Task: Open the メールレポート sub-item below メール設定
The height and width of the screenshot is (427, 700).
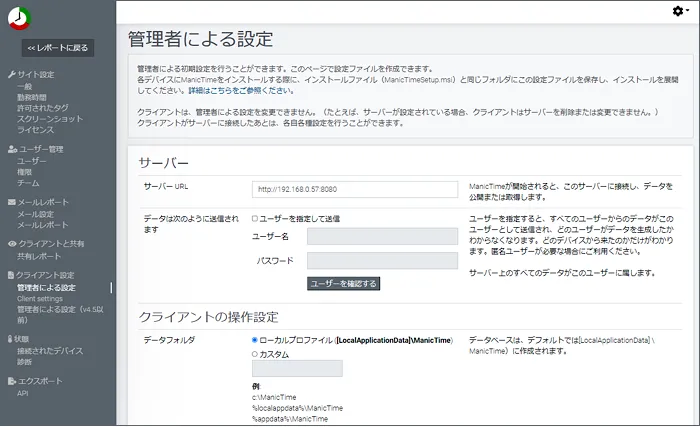Action: click(x=43, y=225)
